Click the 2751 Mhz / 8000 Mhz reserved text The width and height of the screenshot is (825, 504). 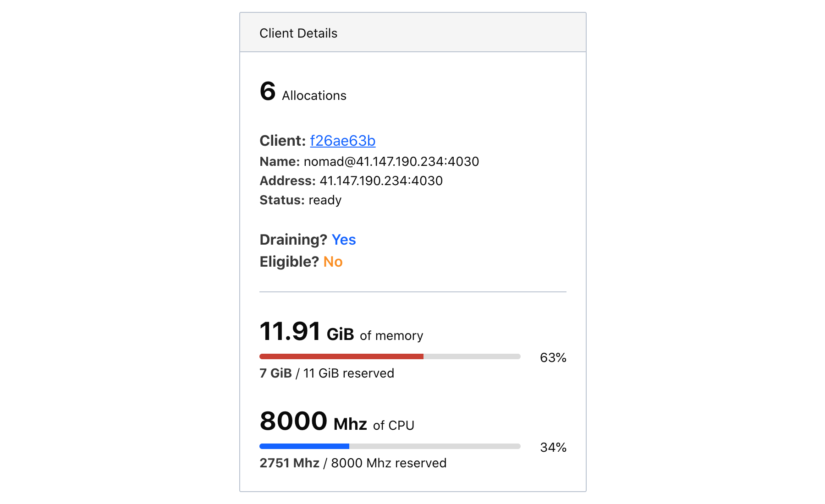click(352, 463)
